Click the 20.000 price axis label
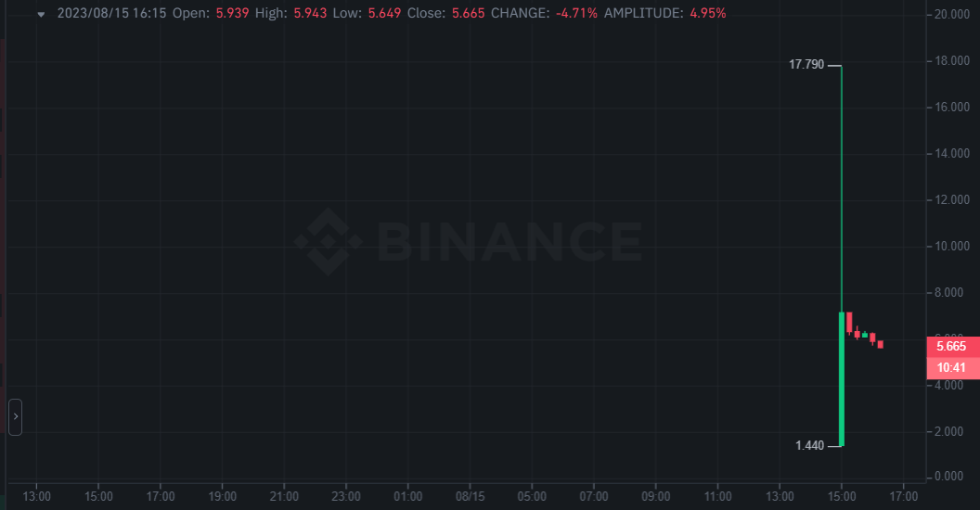 point(952,14)
